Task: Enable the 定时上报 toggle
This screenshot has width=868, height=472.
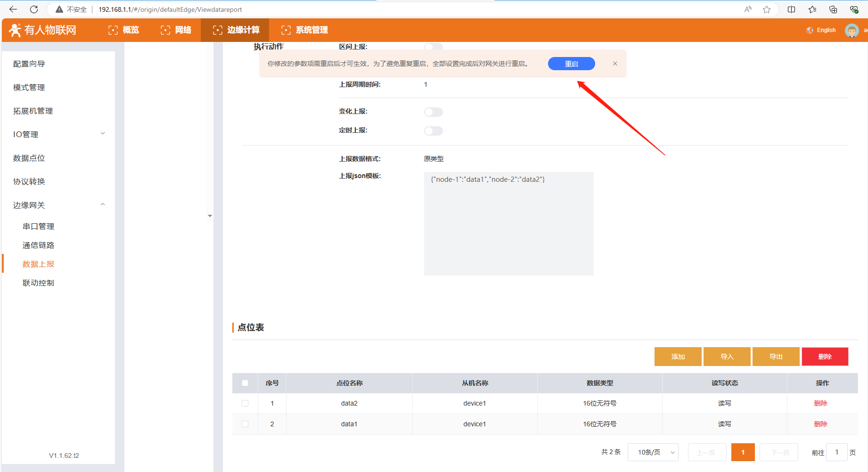Action: [x=433, y=131]
